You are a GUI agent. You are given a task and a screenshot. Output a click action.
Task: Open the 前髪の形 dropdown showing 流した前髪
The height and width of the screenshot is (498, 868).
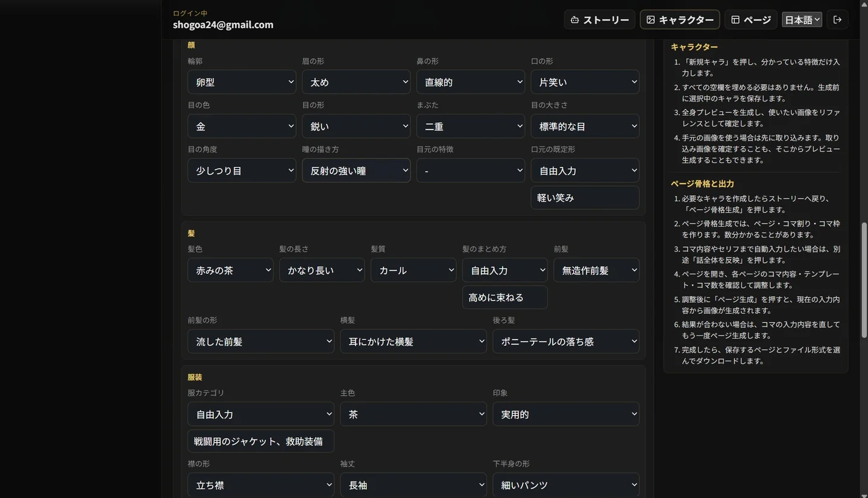click(x=261, y=341)
